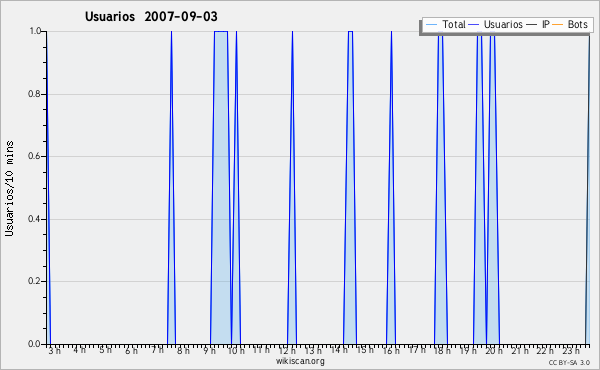Click the 20 h x-axis label

click(494, 350)
